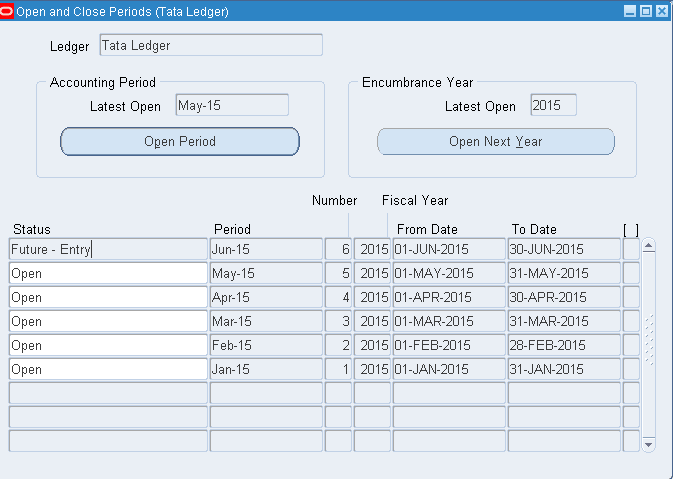Click the Oracle icon in the title bar
This screenshot has width=673, height=479.
tap(8, 12)
